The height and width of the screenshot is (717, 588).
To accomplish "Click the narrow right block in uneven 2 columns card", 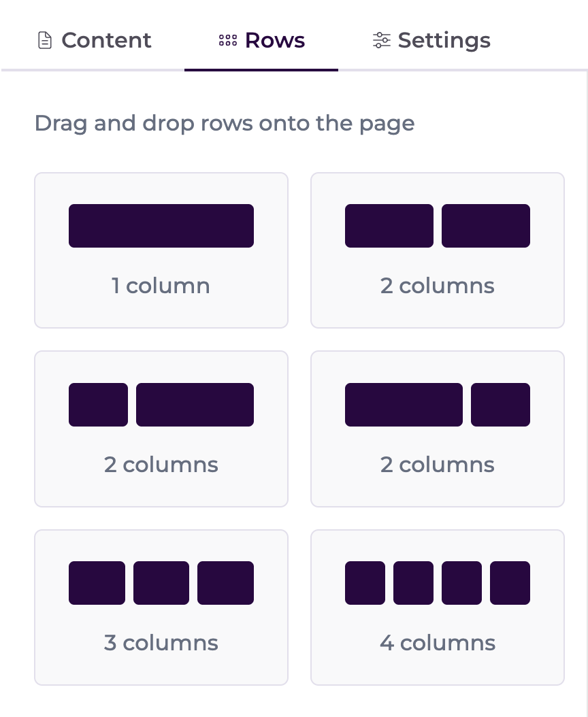I will pos(501,405).
